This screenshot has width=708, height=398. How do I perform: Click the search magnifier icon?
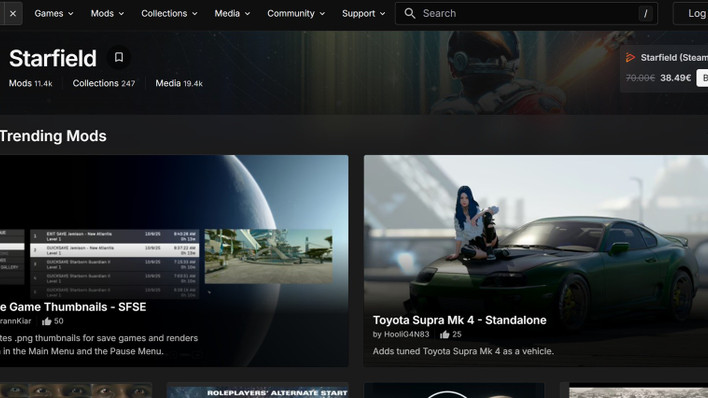410,14
